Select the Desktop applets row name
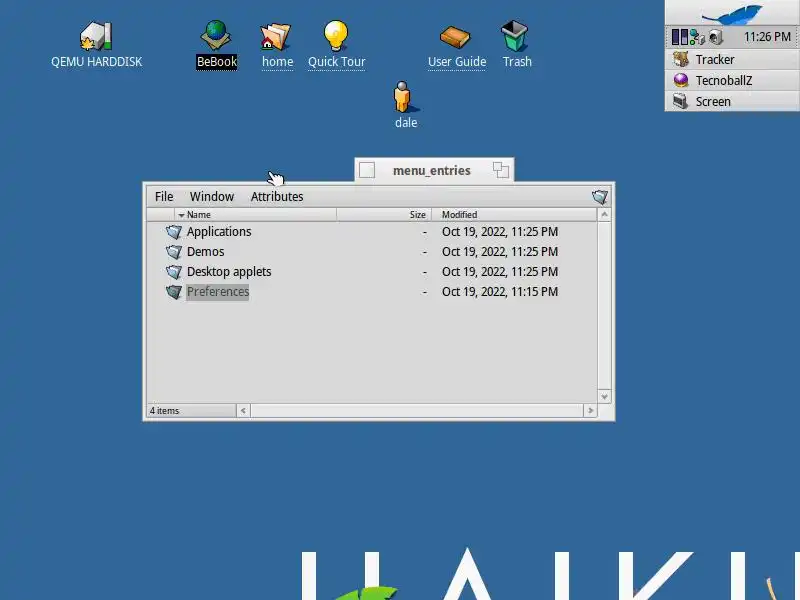This screenshot has height=600, width=800. pos(229,271)
